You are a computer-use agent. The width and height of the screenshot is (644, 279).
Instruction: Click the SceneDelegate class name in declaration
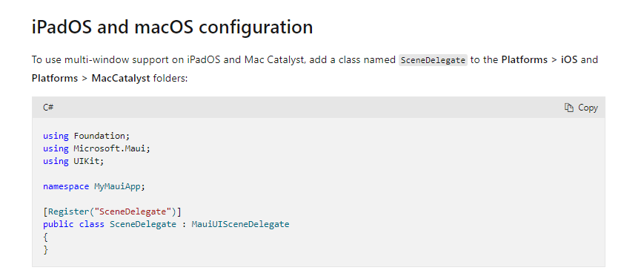(143, 224)
